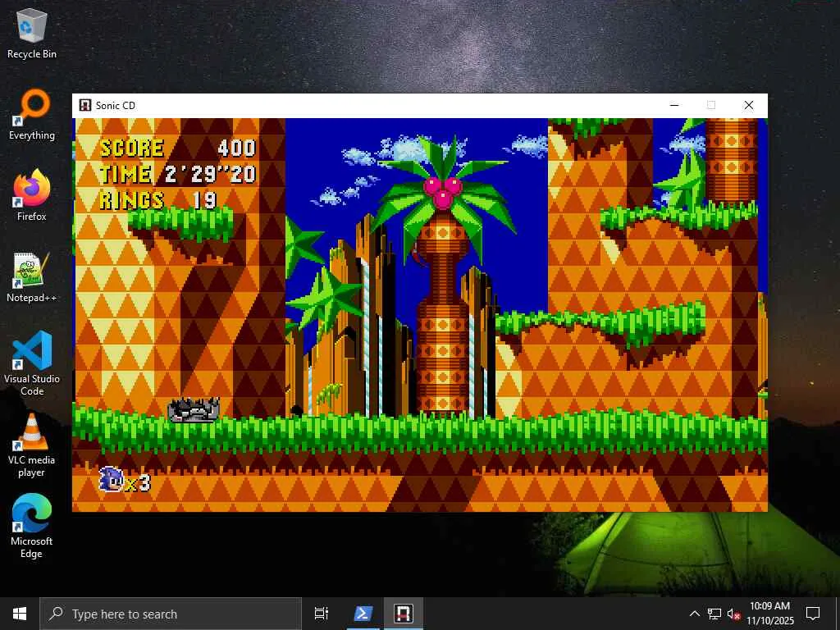Close the Sonic CD window

point(748,105)
